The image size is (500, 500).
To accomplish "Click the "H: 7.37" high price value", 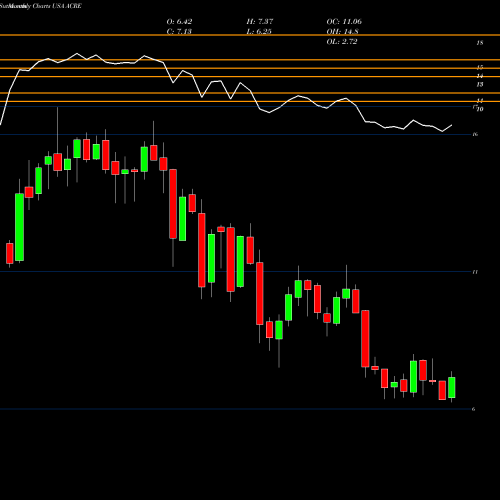I will (260, 22).
